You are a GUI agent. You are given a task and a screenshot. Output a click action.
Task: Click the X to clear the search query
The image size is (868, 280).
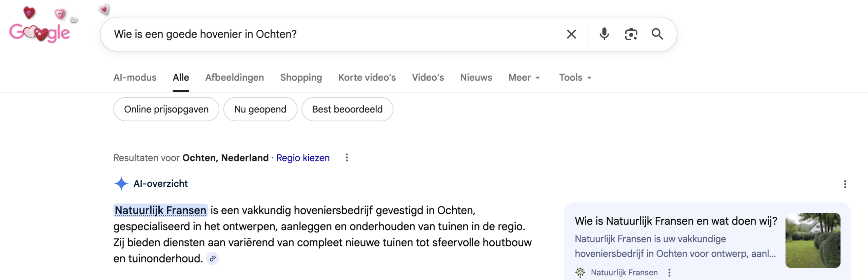(571, 34)
